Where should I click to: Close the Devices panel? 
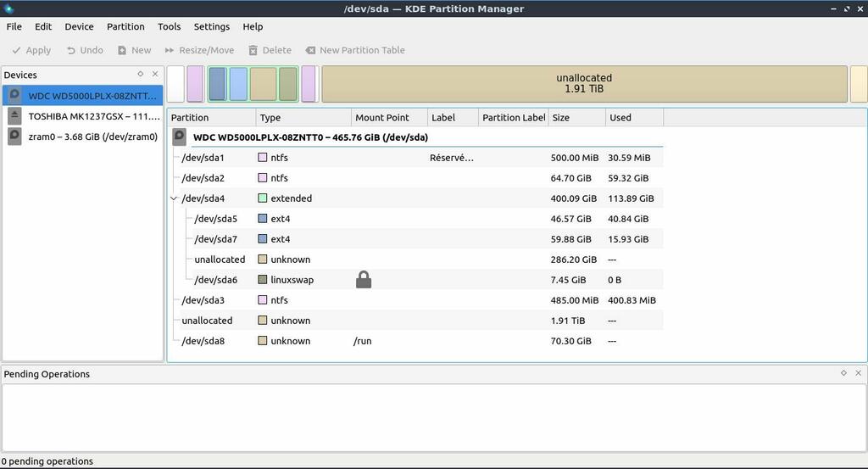[x=155, y=74]
